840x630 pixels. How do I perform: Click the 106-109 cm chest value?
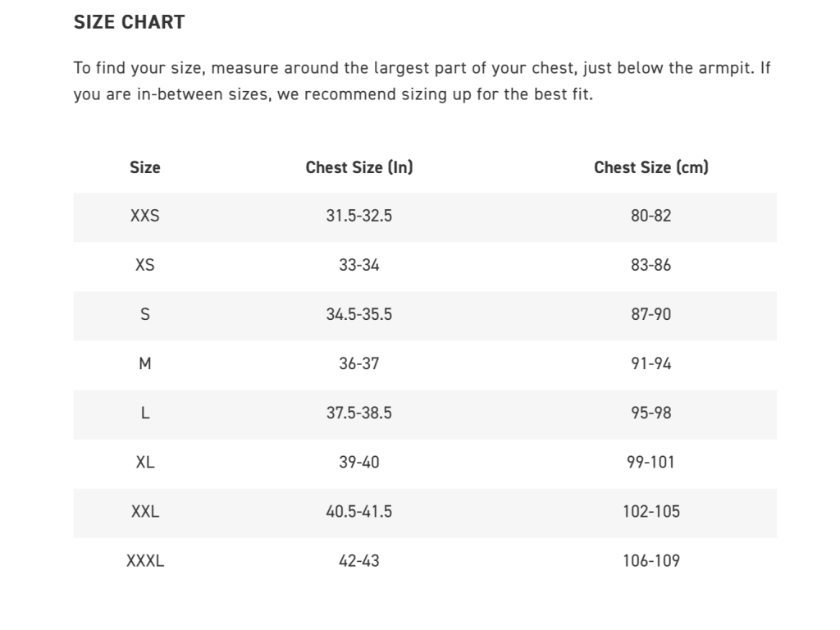(651, 561)
